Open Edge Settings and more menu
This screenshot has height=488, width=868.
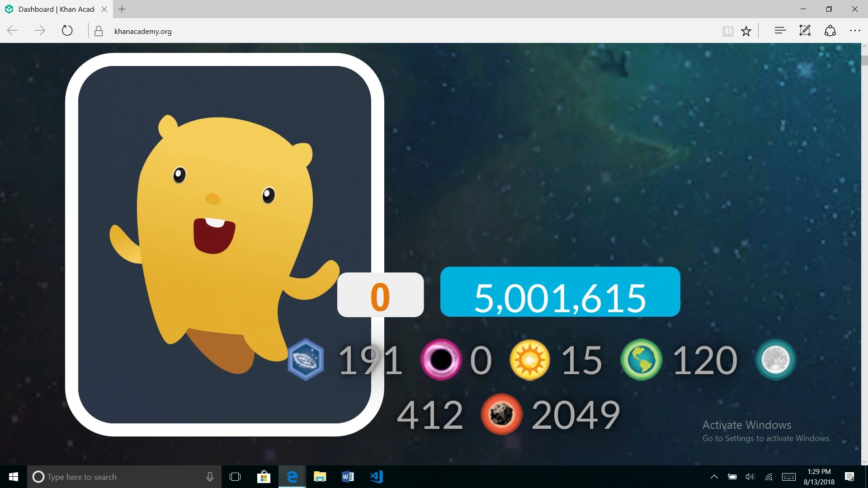855,31
